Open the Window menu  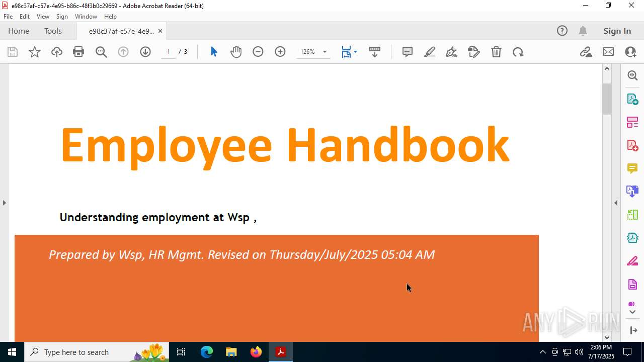click(x=86, y=17)
